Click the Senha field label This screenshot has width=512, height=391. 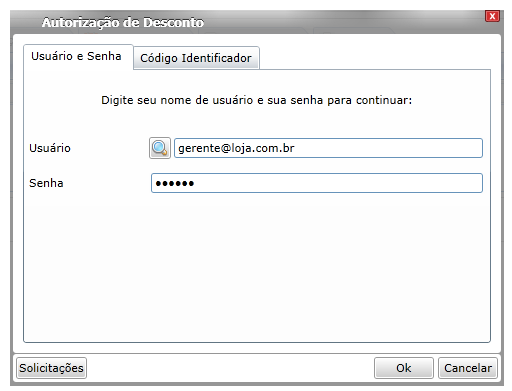point(46,183)
